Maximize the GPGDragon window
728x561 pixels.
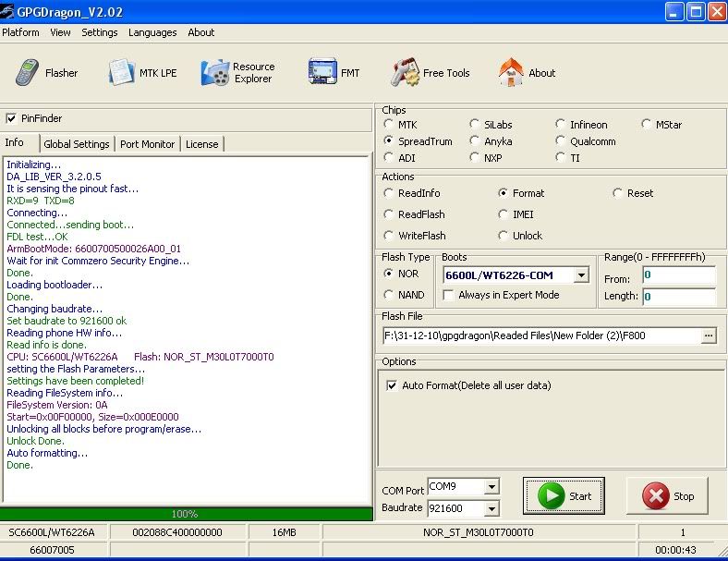696,12
